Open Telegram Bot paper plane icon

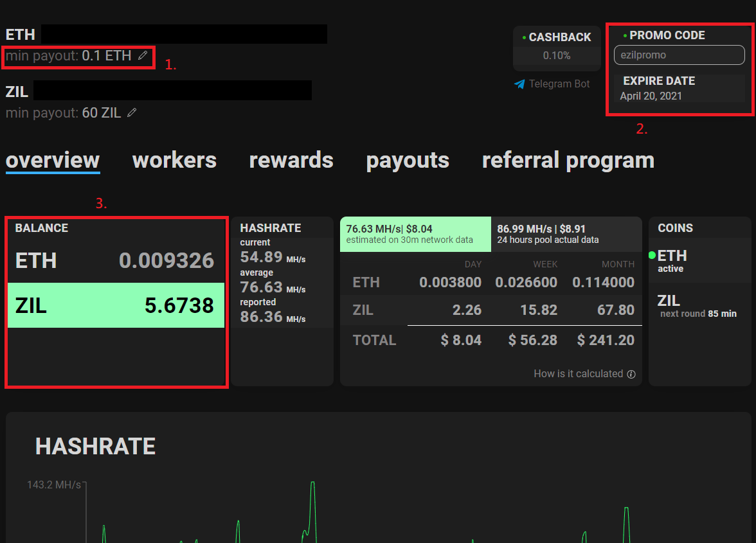(x=519, y=84)
